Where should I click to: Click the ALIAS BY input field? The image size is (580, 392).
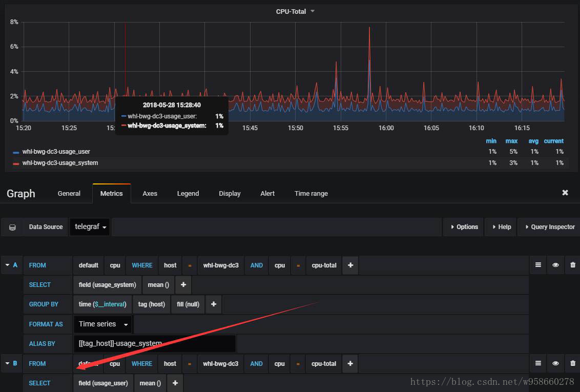click(x=155, y=343)
